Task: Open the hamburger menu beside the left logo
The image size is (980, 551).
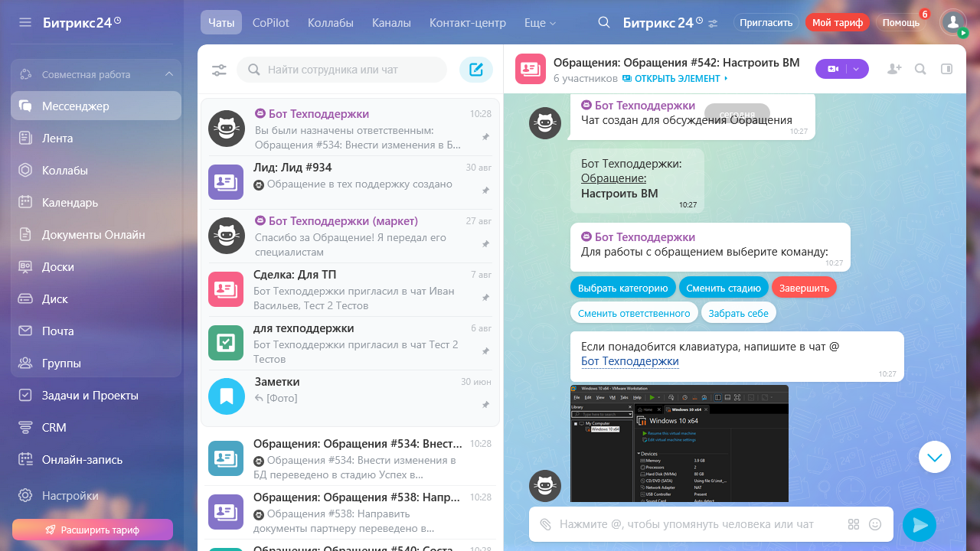Action: (25, 22)
